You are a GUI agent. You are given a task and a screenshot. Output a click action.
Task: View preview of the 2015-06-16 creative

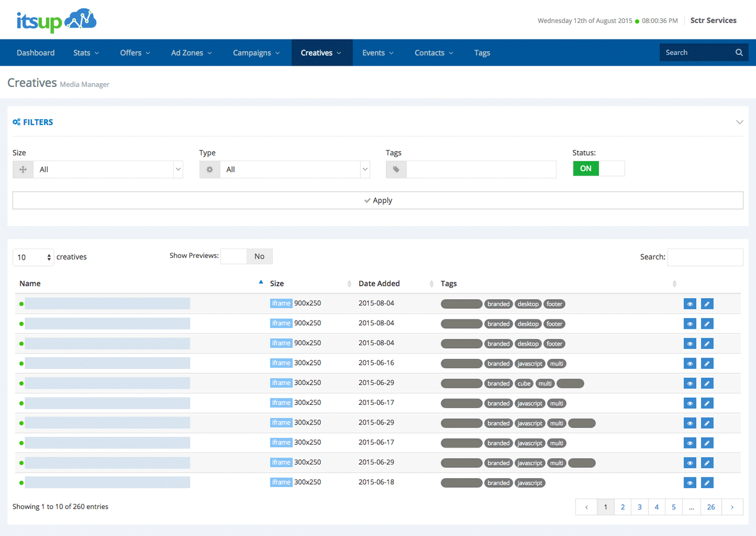coord(689,364)
